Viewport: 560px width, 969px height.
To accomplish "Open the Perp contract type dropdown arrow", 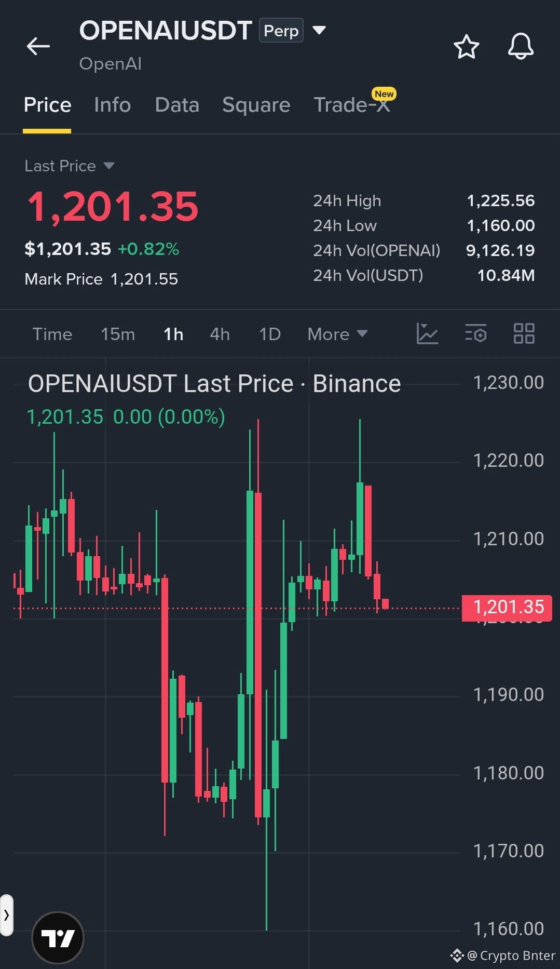I will (x=319, y=30).
